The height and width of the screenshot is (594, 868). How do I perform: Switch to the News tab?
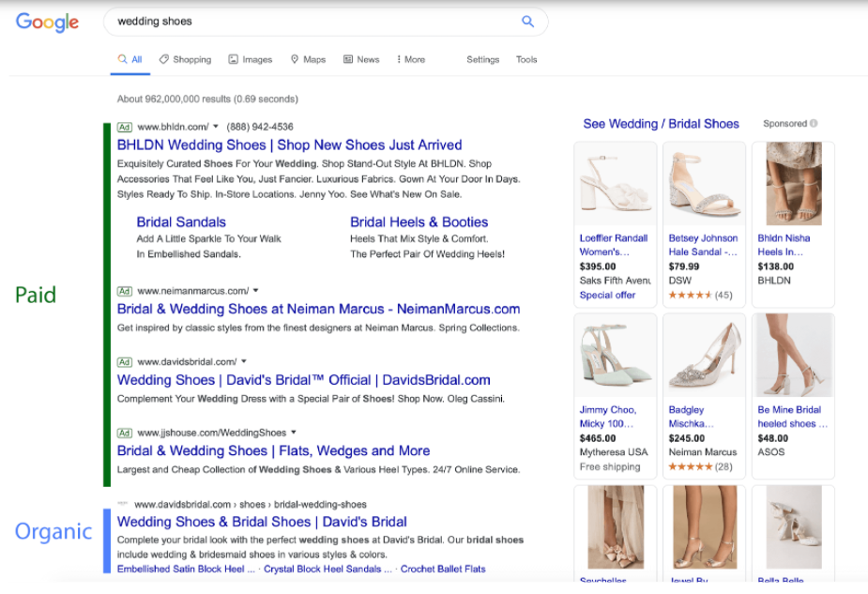[x=361, y=59]
